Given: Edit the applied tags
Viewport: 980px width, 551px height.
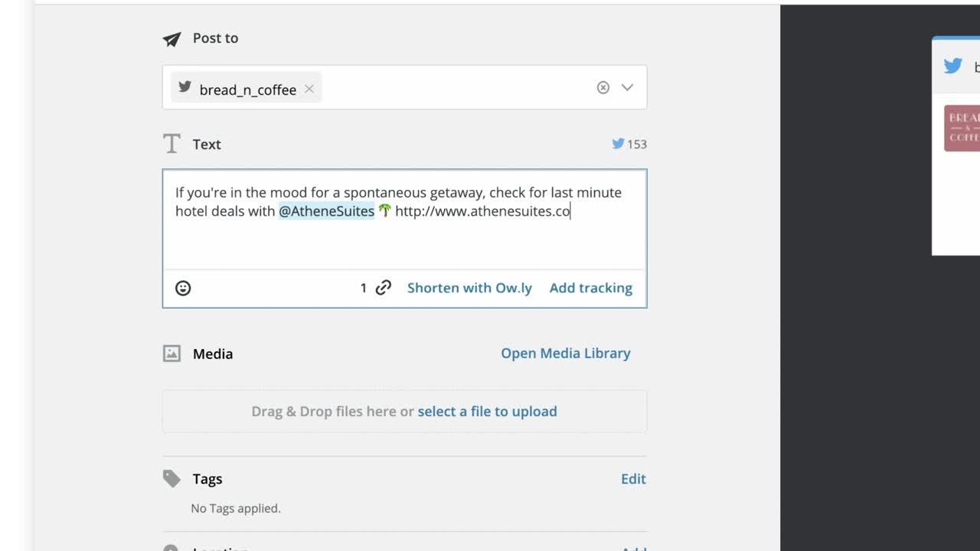Looking at the screenshot, I should click(633, 479).
